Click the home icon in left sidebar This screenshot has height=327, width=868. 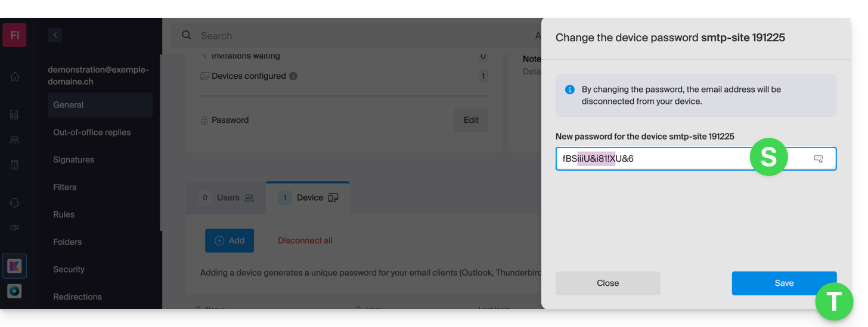point(15,77)
